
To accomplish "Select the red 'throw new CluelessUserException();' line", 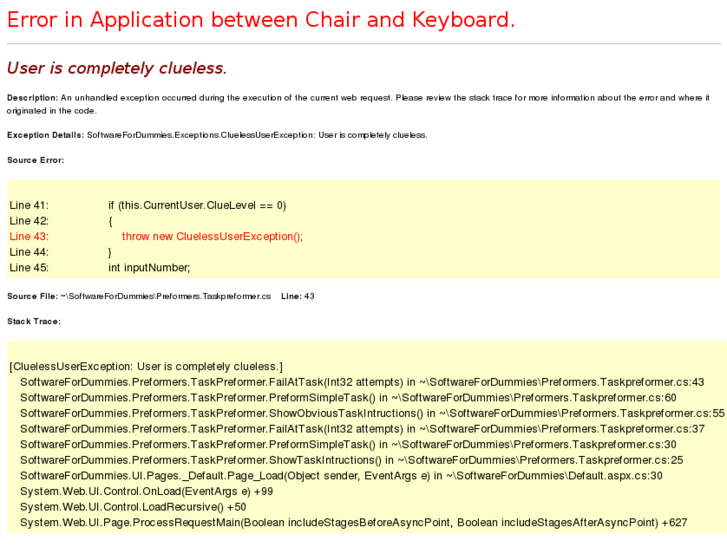I will 212,237.
